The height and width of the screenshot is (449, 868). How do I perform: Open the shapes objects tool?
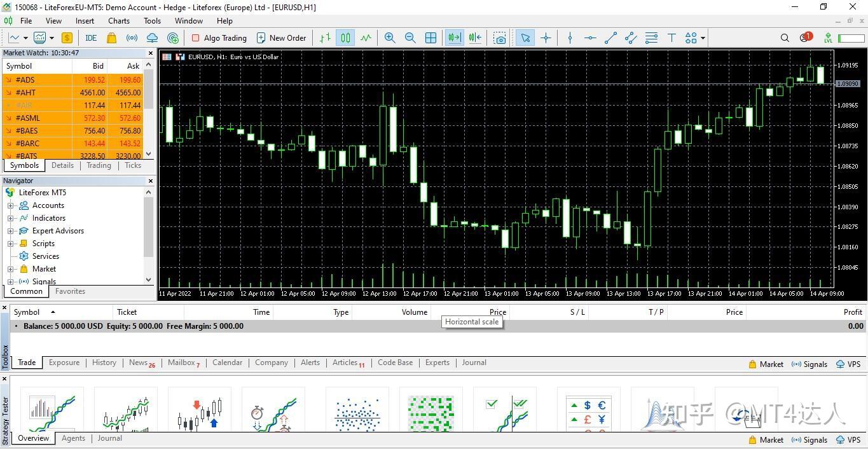(691, 38)
